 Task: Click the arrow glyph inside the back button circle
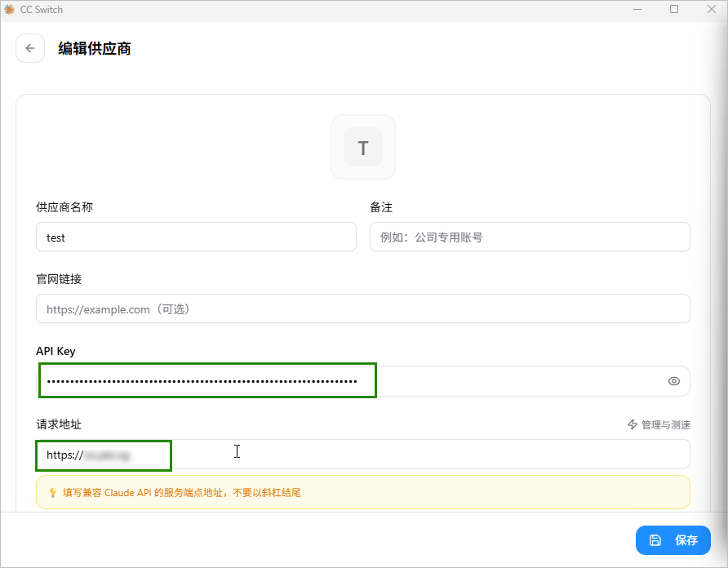pos(30,48)
